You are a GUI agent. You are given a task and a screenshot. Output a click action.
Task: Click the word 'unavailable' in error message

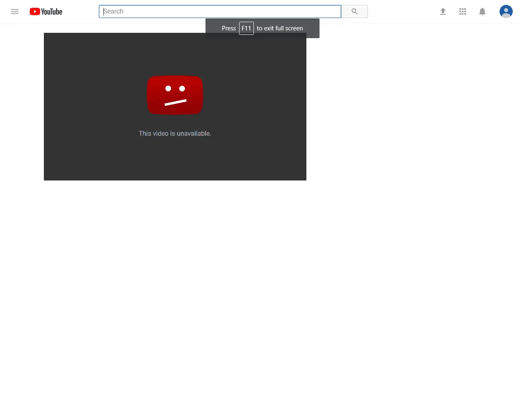(194, 134)
